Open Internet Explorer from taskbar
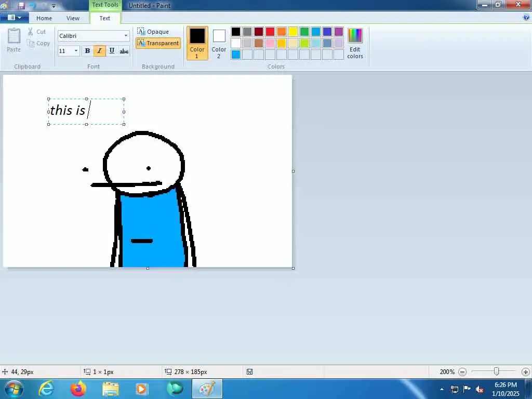The image size is (532, 399). pyautogui.click(x=46, y=389)
